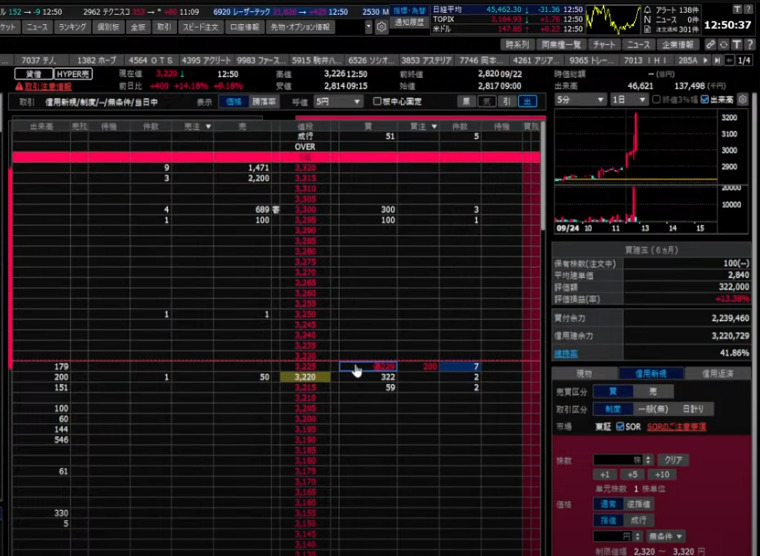Click the +10 shares quantity button

pyautogui.click(x=662, y=474)
